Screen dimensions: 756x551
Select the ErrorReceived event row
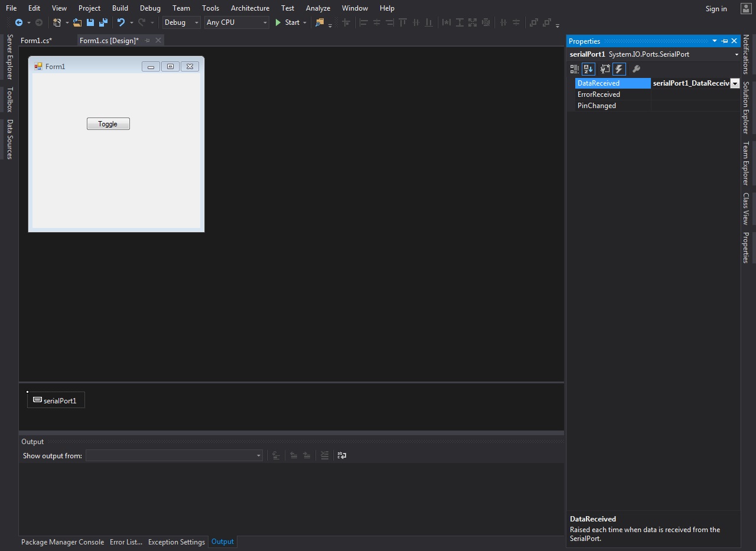[657, 94]
